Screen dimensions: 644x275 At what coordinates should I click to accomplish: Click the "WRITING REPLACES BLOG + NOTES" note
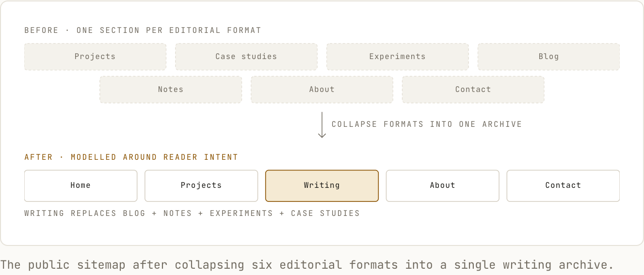pyautogui.click(x=192, y=214)
